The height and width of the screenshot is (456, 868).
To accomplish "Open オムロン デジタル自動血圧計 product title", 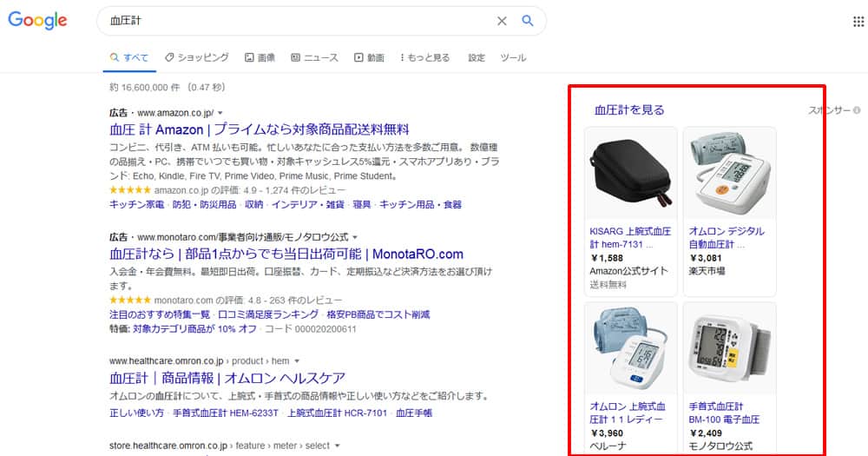I will click(727, 238).
